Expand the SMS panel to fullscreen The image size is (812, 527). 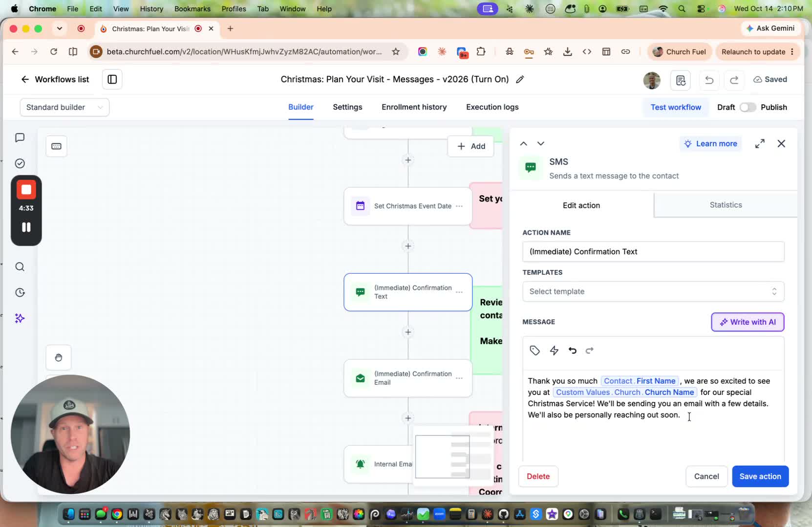coord(760,143)
